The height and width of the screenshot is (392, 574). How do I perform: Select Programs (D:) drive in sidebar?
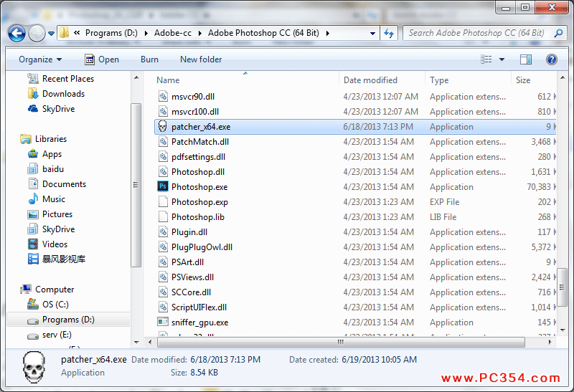click(68, 320)
